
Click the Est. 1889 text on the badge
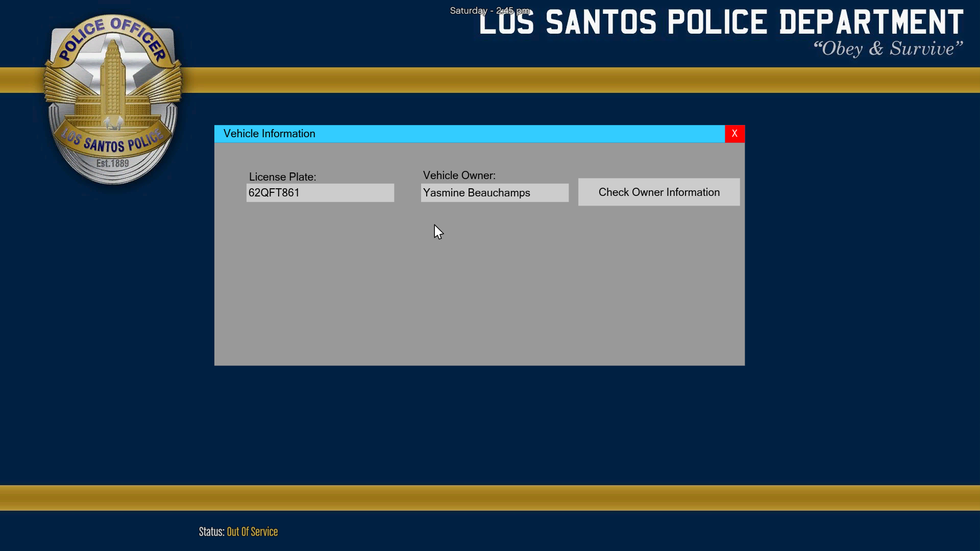click(113, 164)
